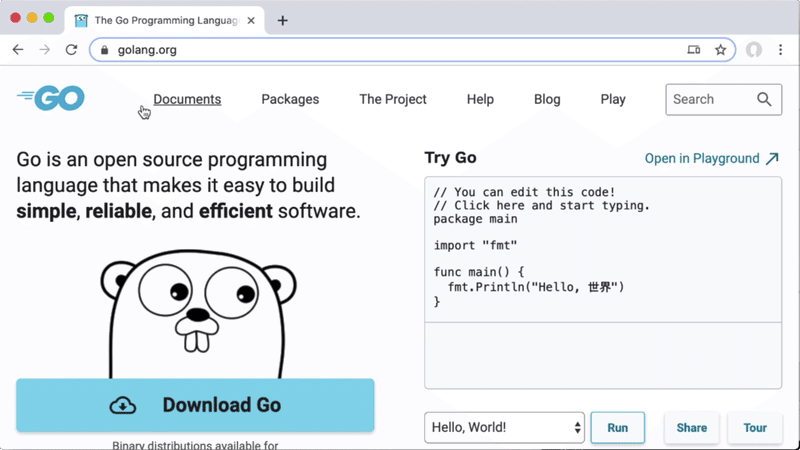Open a new browser tab
The image size is (800, 450).
282,20
